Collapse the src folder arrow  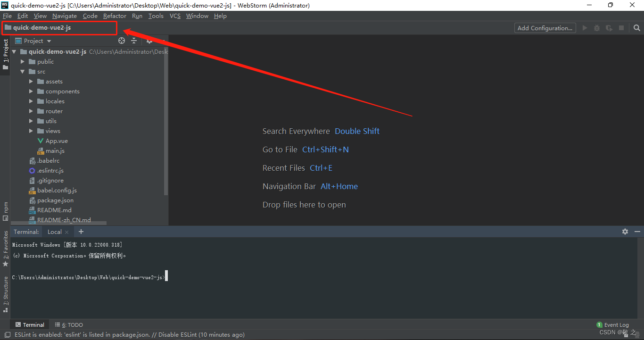click(23, 72)
